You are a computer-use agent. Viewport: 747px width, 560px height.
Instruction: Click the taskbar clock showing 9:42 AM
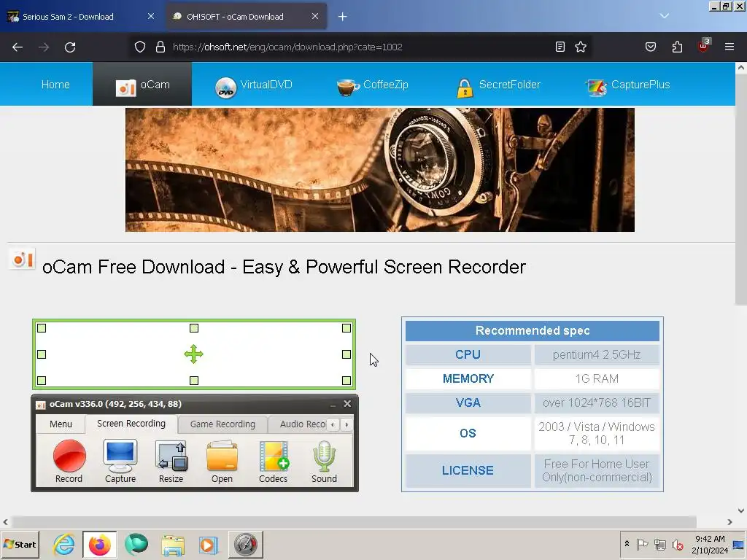(x=709, y=544)
